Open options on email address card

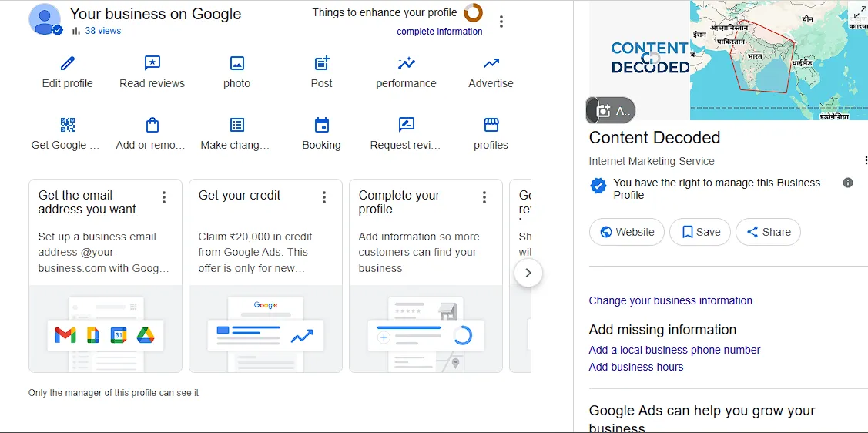pyautogui.click(x=164, y=197)
